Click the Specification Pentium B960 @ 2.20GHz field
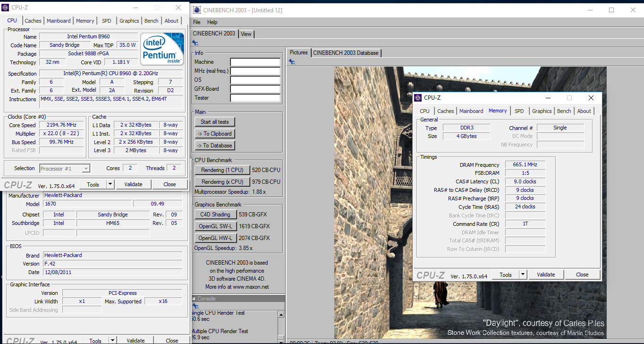This screenshot has height=344, width=644. point(111,73)
